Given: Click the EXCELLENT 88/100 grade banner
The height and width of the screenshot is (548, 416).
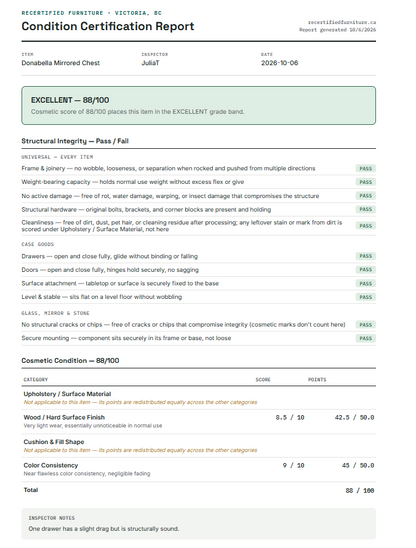Looking at the screenshot, I should [x=199, y=106].
